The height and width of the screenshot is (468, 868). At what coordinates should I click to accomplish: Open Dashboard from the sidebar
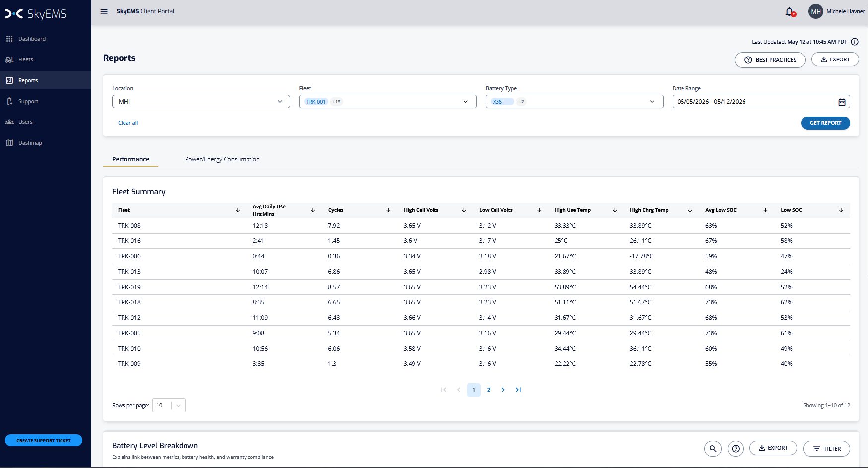46,39
